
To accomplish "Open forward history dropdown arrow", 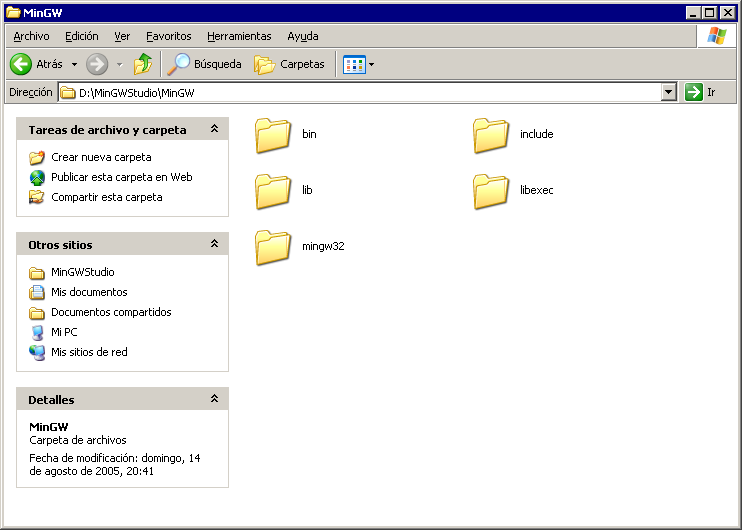I will [x=120, y=64].
